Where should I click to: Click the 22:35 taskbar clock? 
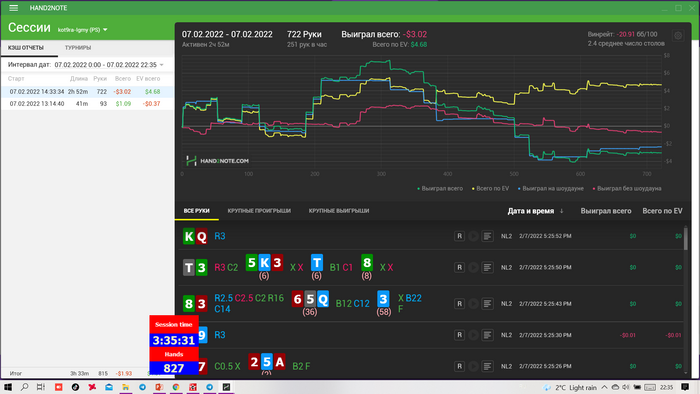[667, 387]
